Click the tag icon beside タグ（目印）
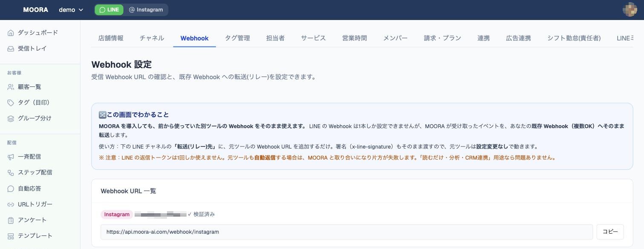 (11, 103)
